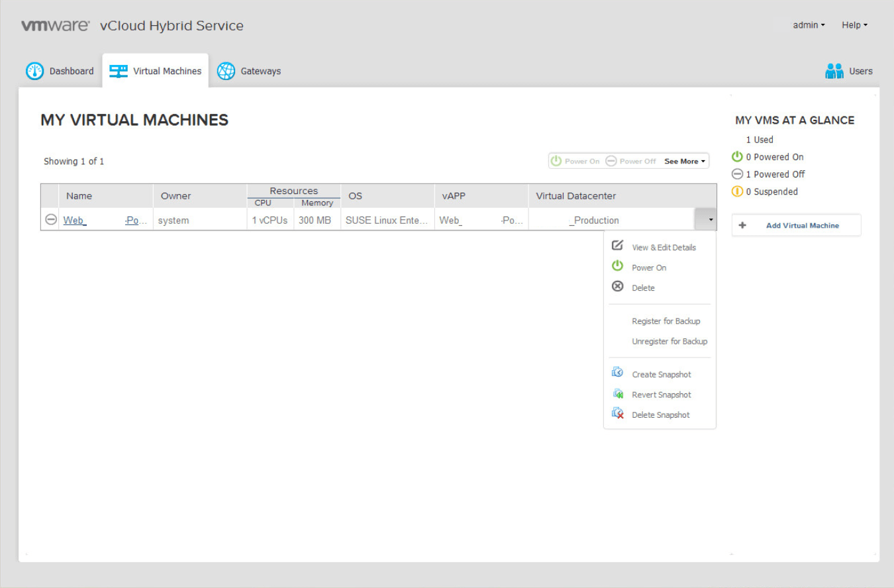The height and width of the screenshot is (588, 894).
Task: Click the Virtual Machines tab icon
Action: tap(119, 71)
